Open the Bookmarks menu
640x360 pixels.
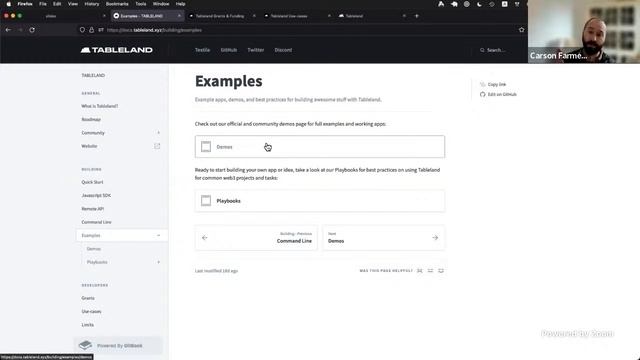coord(117,4)
